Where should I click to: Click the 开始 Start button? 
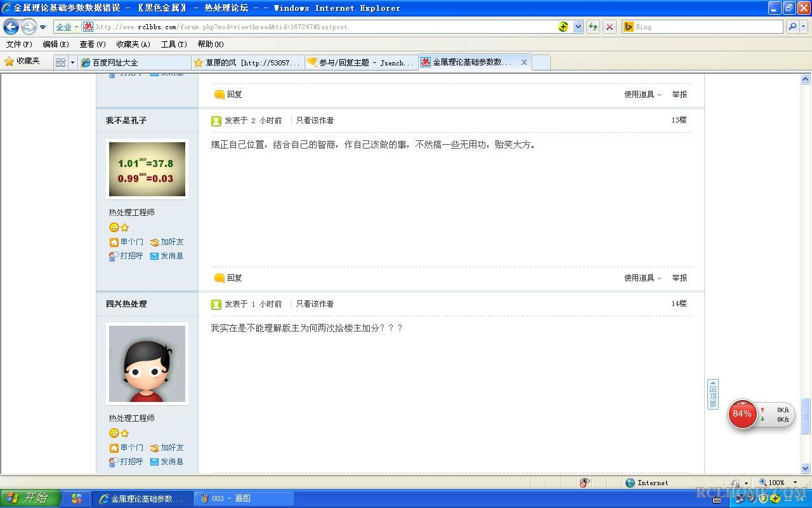pos(30,498)
